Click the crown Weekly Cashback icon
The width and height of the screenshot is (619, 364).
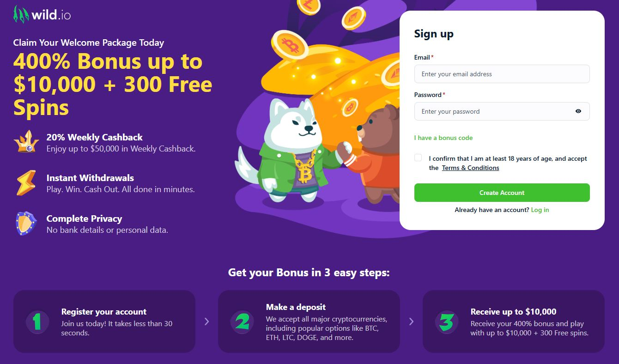[x=26, y=142]
